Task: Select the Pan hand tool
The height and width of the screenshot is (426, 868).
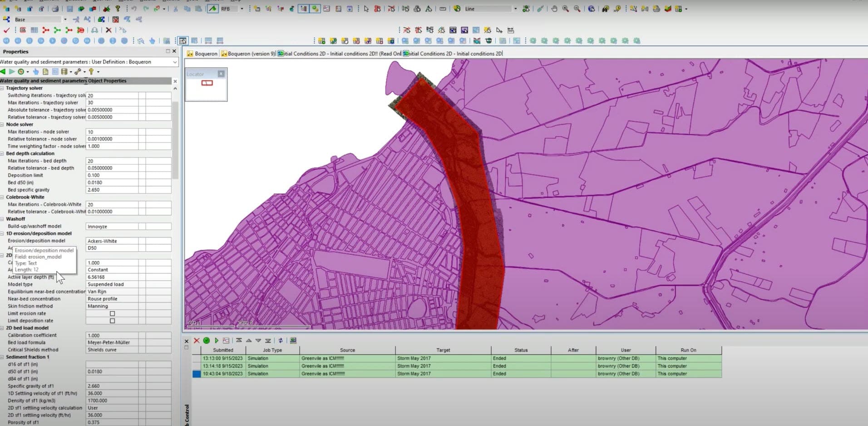Action: click(x=555, y=8)
